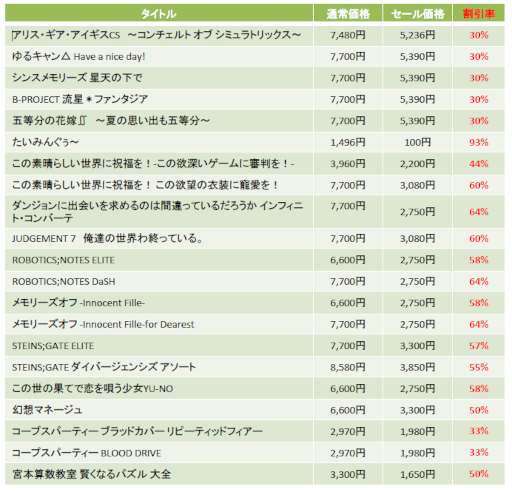Select the 8,580円 regular price cell
The width and height of the screenshot is (512, 492).
(348, 367)
